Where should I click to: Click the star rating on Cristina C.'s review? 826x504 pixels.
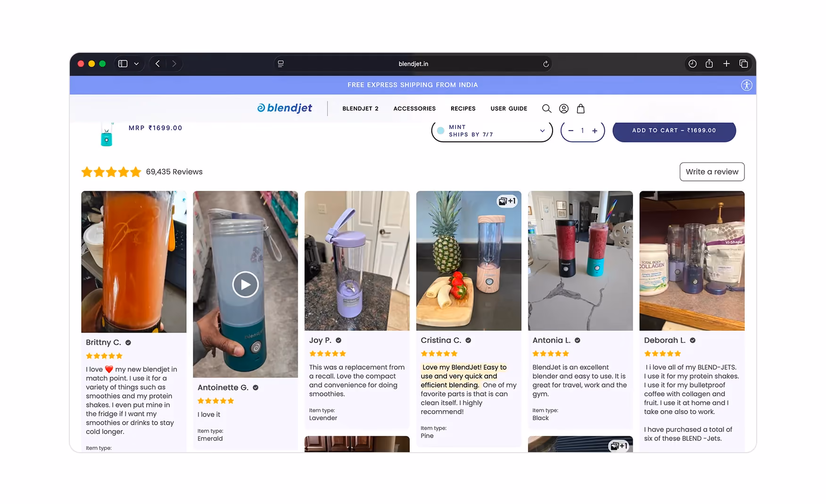coord(439,354)
